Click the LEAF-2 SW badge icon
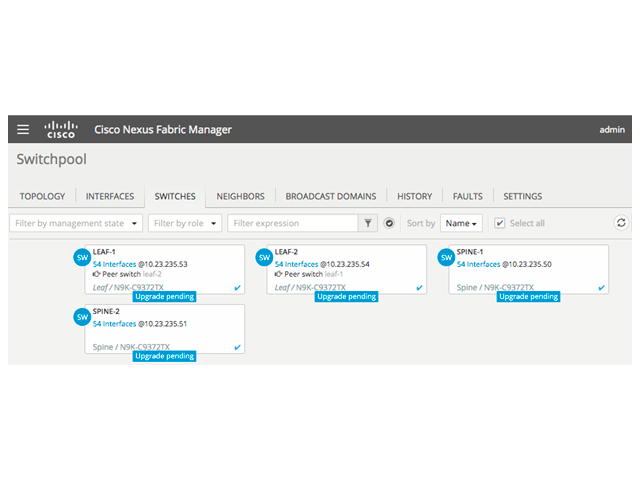The width and height of the screenshot is (640, 480). 264,258
